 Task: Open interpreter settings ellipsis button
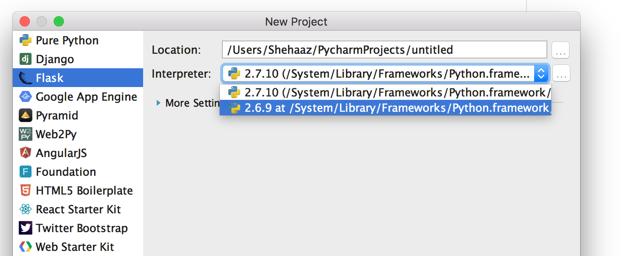[561, 74]
